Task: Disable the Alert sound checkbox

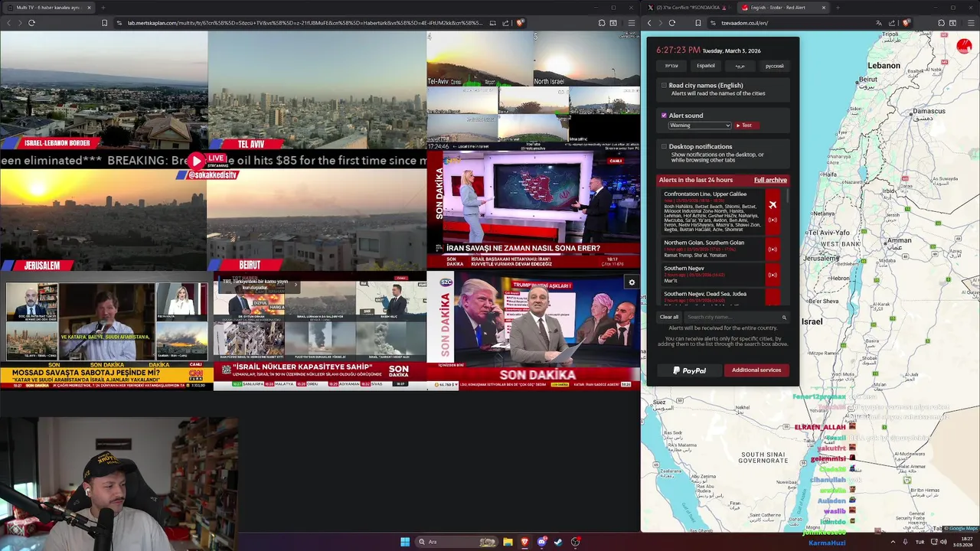Action: [x=664, y=116]
